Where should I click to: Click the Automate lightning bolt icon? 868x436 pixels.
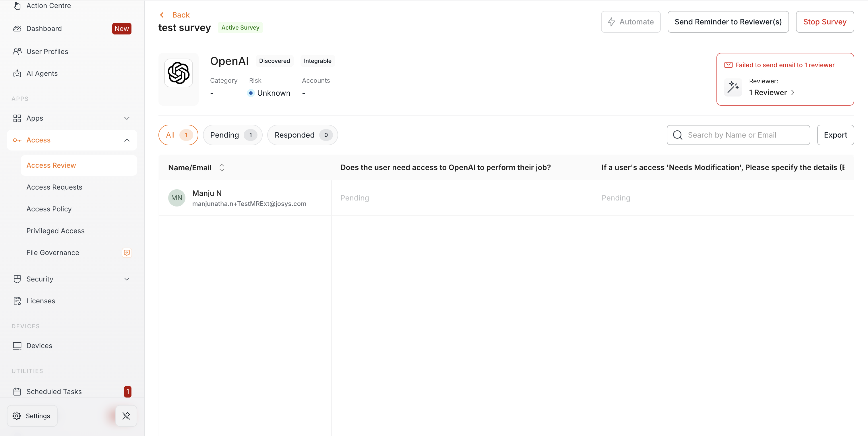[611, 22]
